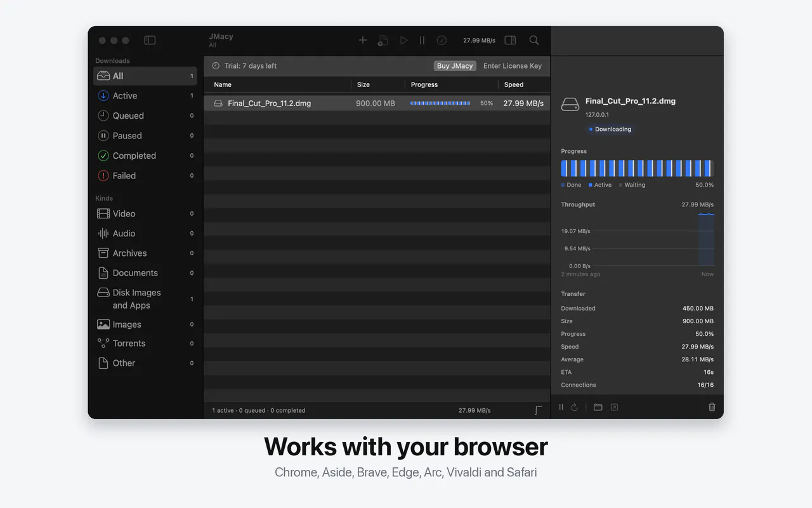Click the progress bar in the list row
Screen dimensions: 812x508
coord(440,103)
